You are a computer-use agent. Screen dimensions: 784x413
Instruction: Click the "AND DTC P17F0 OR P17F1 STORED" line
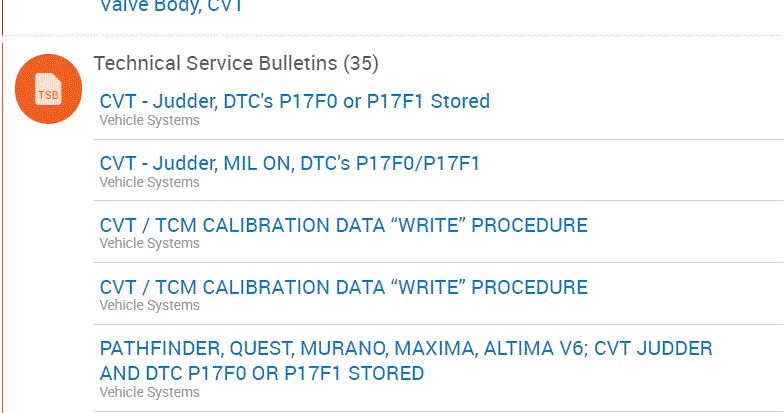(x=262, y=373)
